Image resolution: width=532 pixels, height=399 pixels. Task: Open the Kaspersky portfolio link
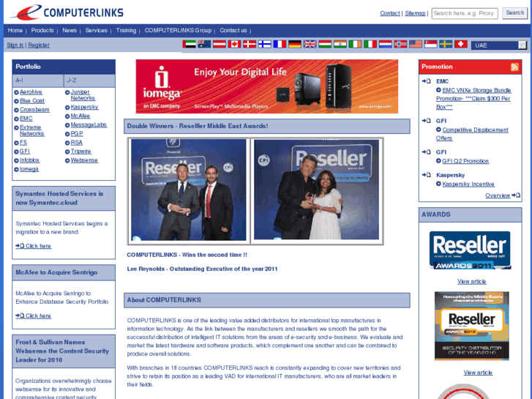pos(84,107)
